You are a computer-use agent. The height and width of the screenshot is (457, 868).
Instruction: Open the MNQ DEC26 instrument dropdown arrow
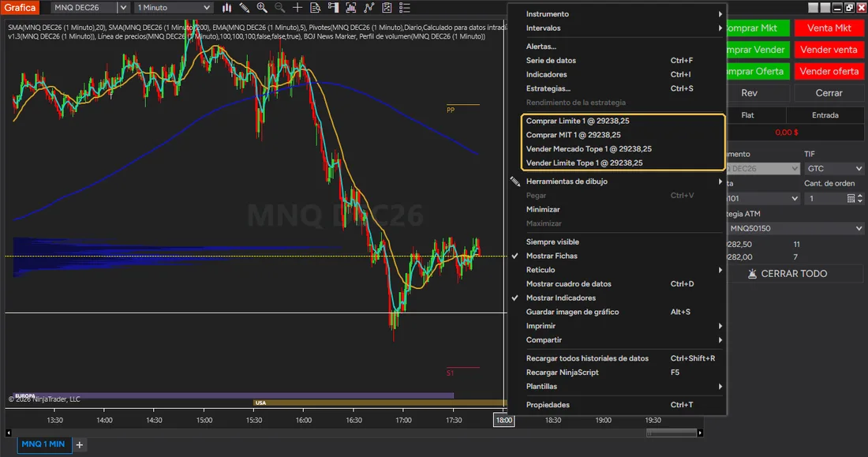coord(123,8)
